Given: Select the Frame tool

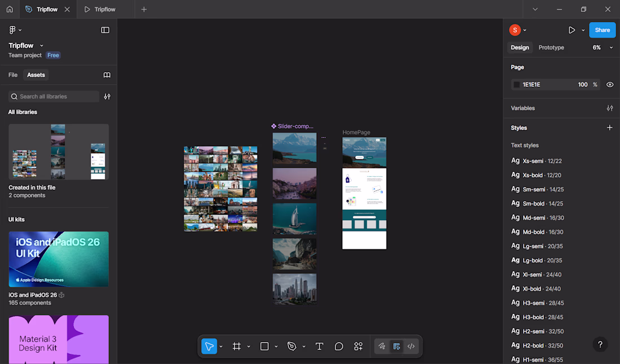Looking at the screenshot, I should 237,346.
